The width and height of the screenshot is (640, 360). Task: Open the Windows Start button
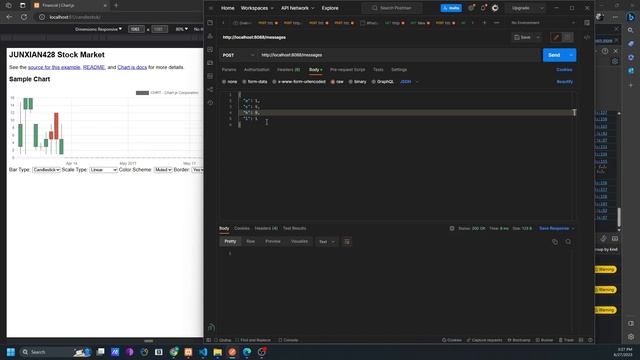[x=11, y=352]
